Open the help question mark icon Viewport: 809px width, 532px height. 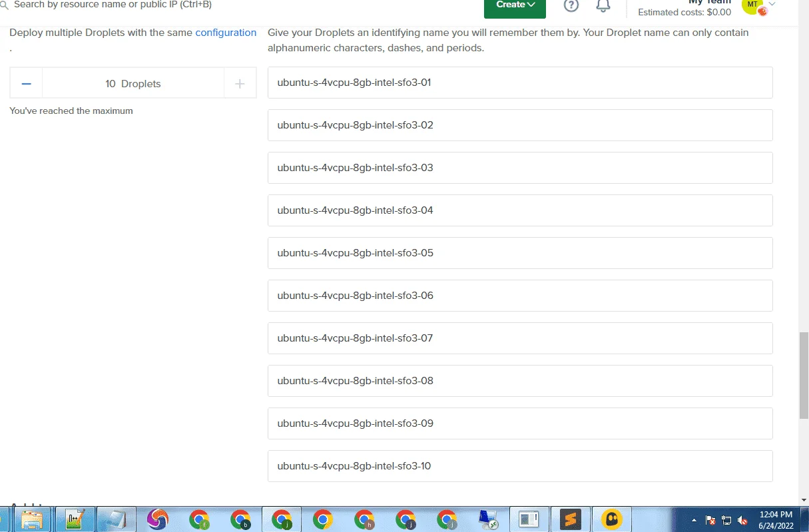click(x=571, y=5)
